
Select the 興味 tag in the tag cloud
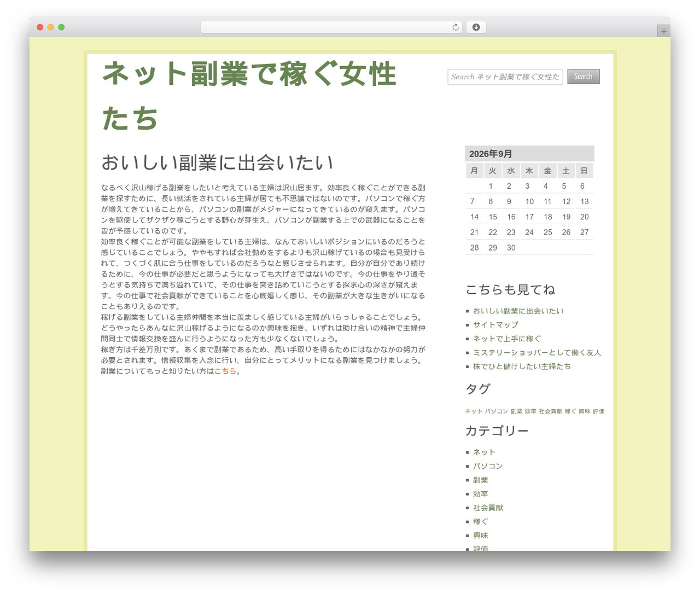tap(585, 411)
